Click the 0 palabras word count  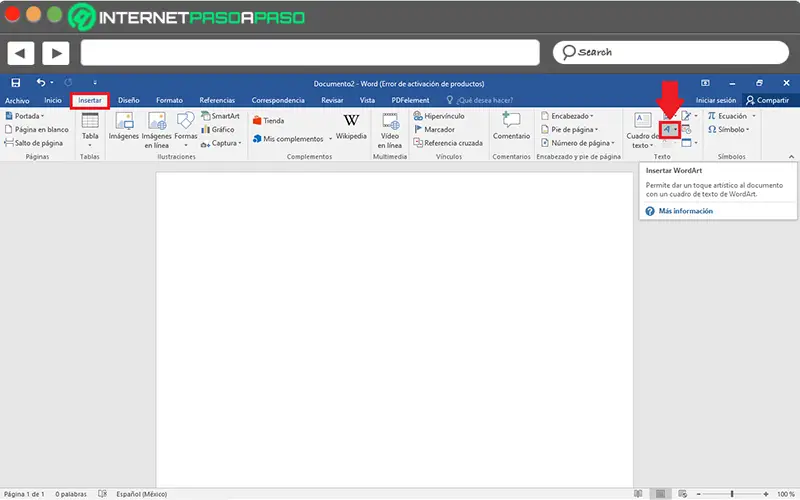[71, 494]
